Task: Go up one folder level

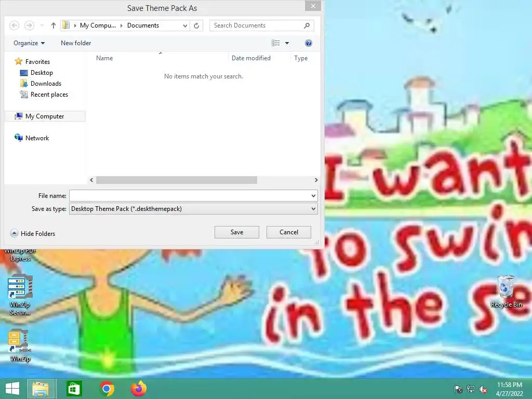Action: tap(54, 25)
